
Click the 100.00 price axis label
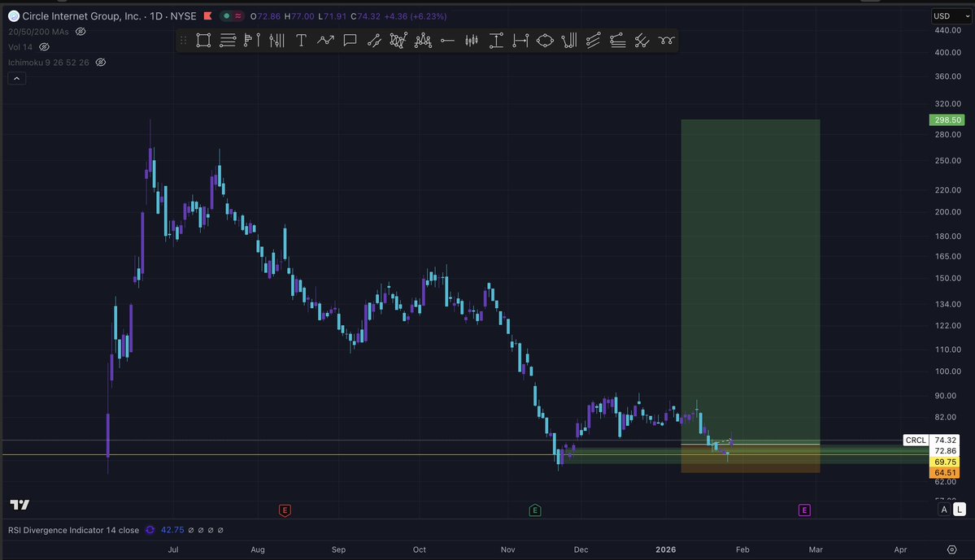pos(947,371)
